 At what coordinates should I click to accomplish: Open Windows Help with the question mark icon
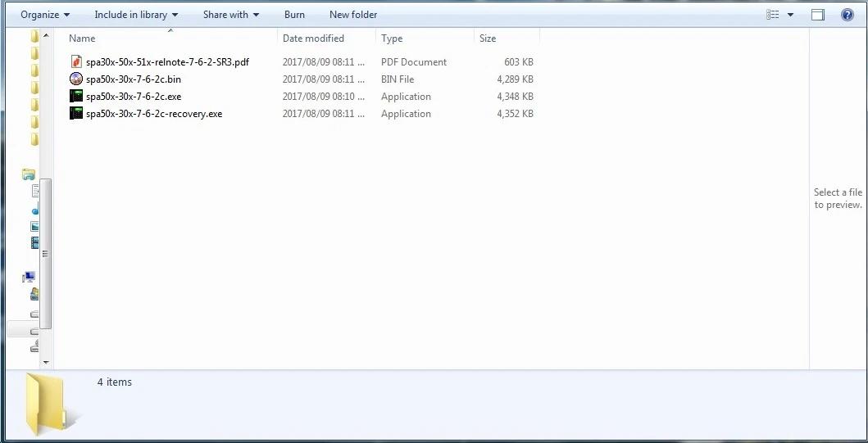(847, 15)
